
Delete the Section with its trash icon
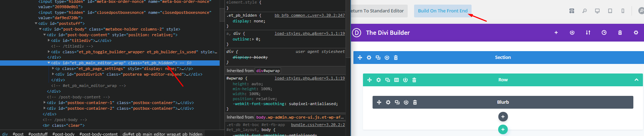click(x=396, y=58)
